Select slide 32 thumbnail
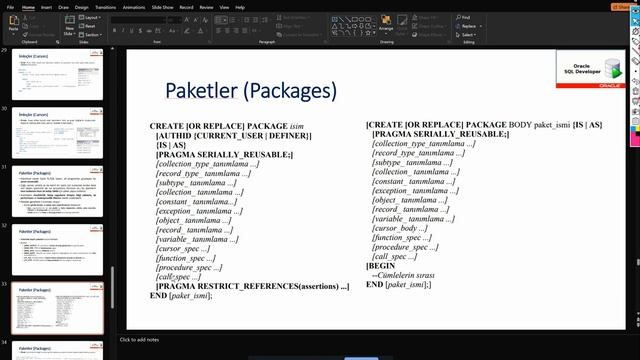The width and height of the screenshot is (640, 360). tap(58, 249)
